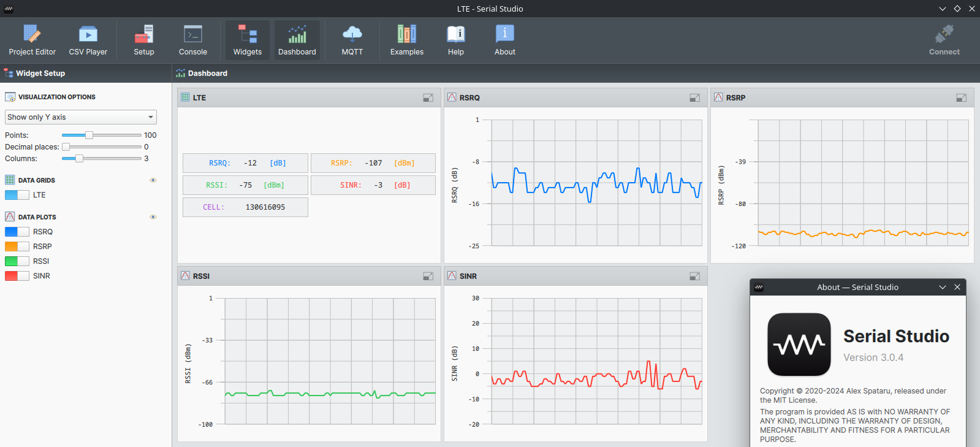
Task: Click the Points value 100
Action: (x=150, y=135)
